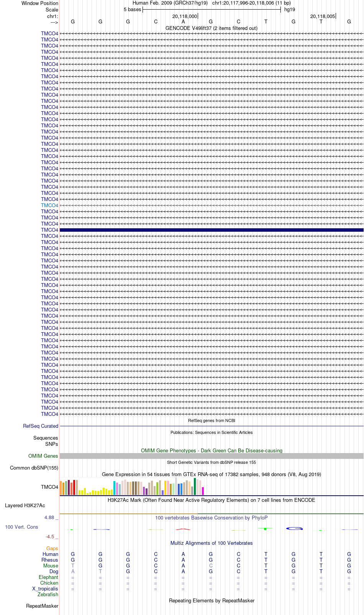Click the Common dbSNP(155) label

tap(34, 468)
